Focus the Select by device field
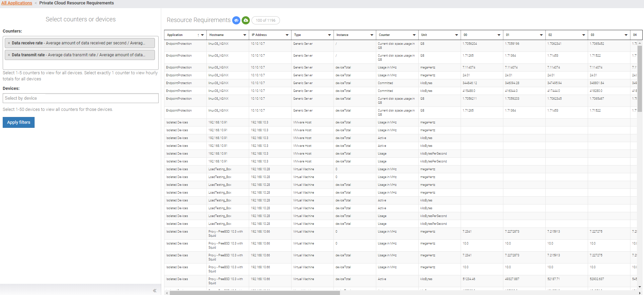The image size is (644, 295). click(x=81, y=98)
